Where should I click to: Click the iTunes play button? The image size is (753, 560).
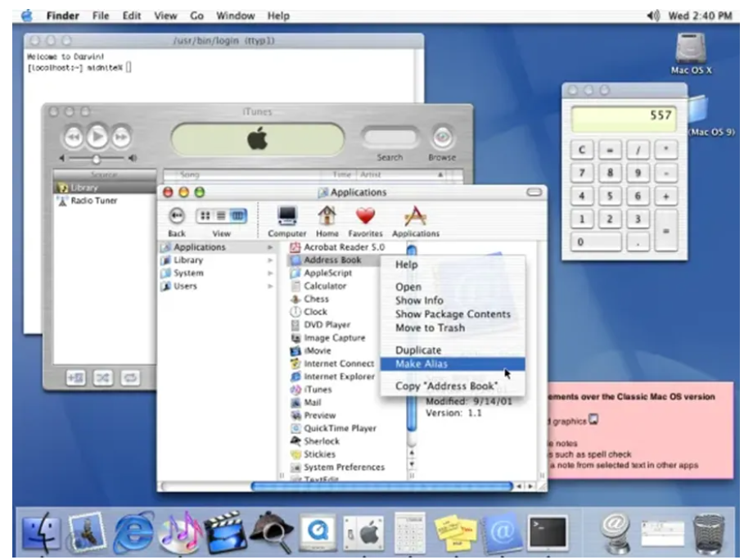[97, 138]
